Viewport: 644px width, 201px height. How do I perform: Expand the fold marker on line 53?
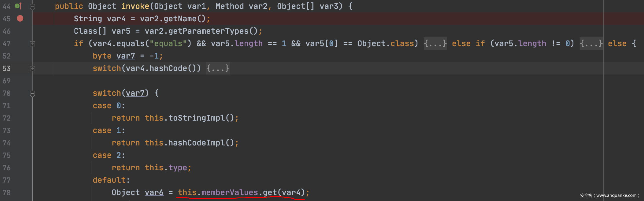pyautogui.click(x=32, y=69)
